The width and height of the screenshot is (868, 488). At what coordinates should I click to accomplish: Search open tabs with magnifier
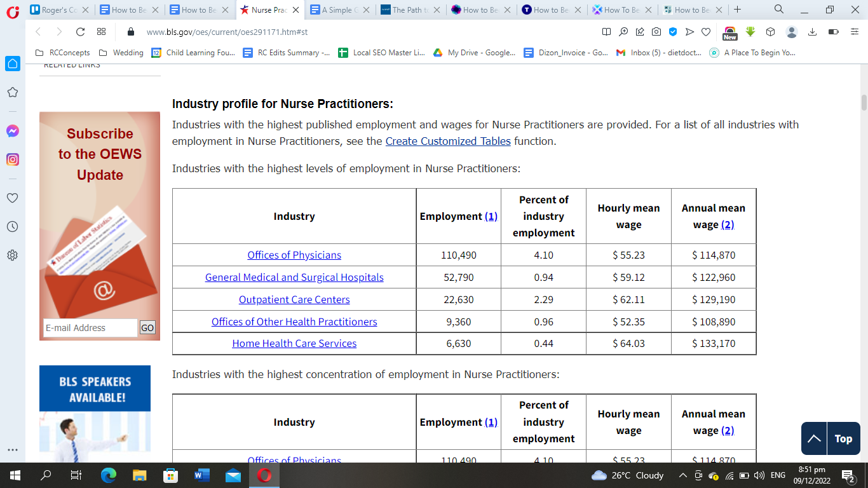click(779, 10)
